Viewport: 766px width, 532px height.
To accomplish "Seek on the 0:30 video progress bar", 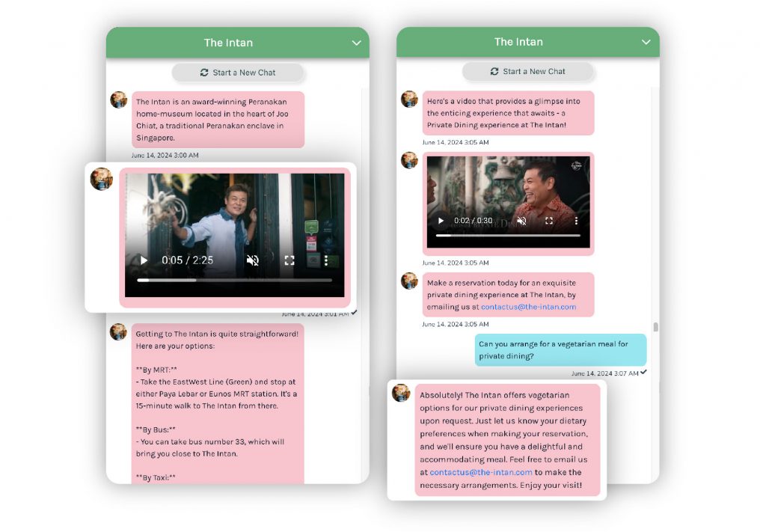I will (508, 236).
